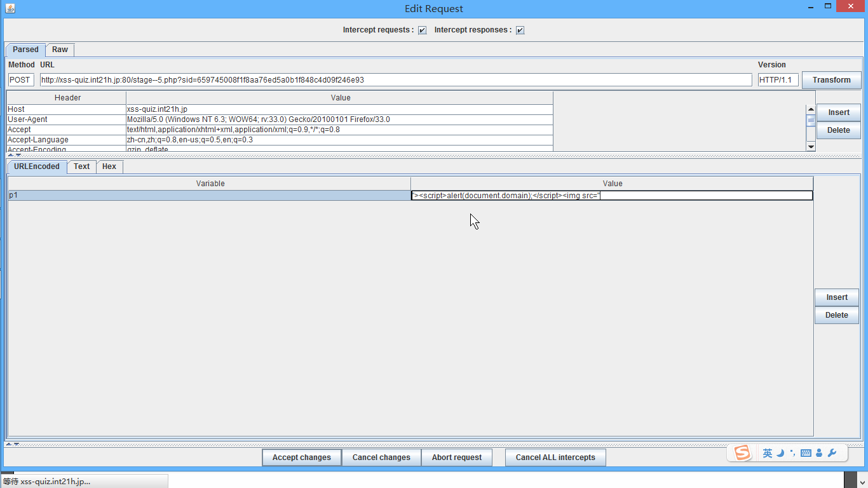Open the Text body tab
Screen dimensions: 868x488
point(82,166)
